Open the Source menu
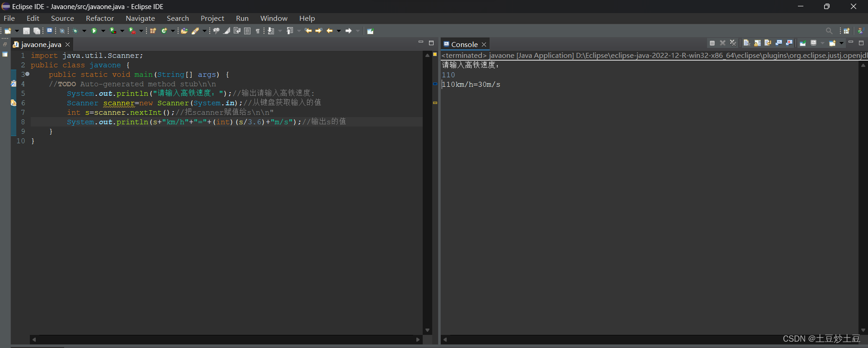The image size is (868, 348). point(62,18)
